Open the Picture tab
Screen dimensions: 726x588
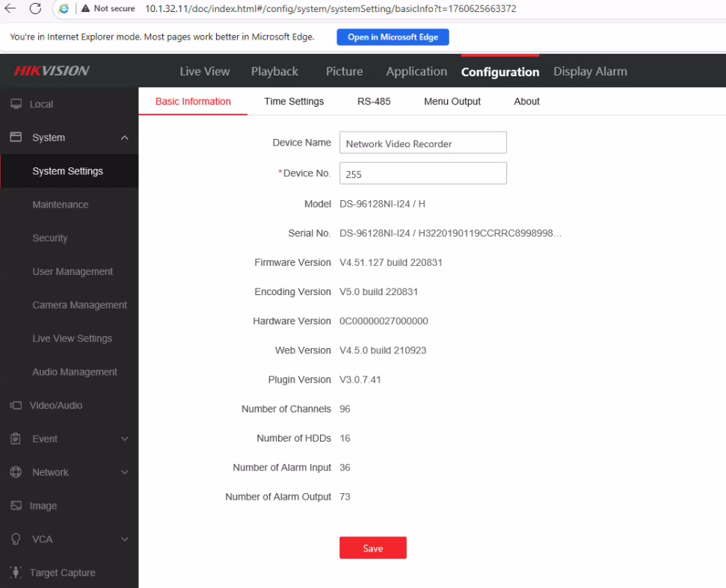coord(345,71)
